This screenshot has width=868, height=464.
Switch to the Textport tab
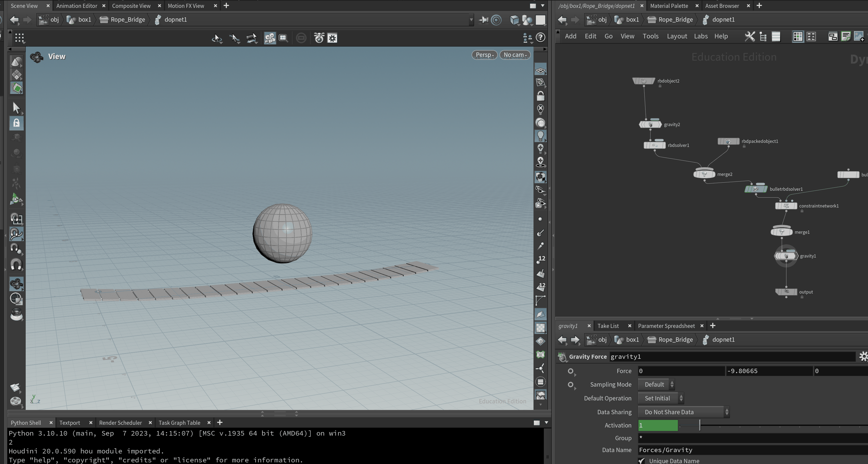click(x=69, y=423)
